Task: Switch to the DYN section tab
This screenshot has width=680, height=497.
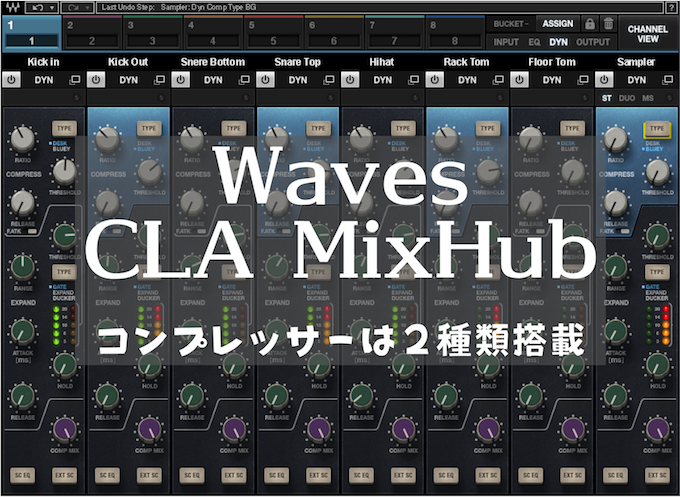Action: 558,42
